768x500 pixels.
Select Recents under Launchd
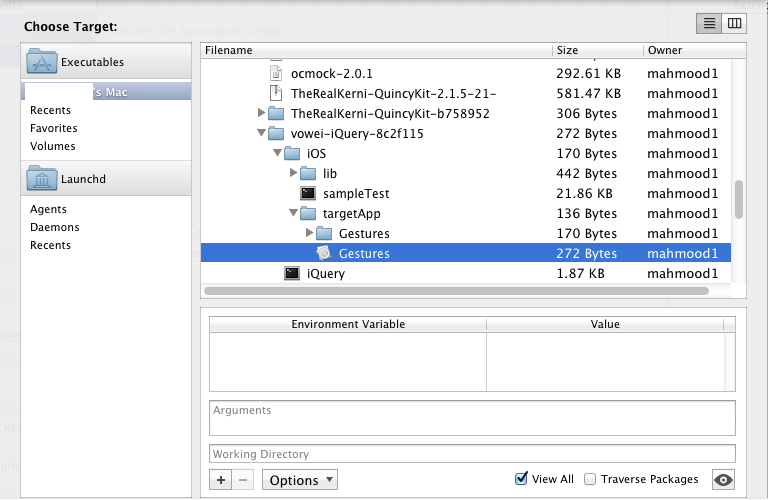(50, 245)
